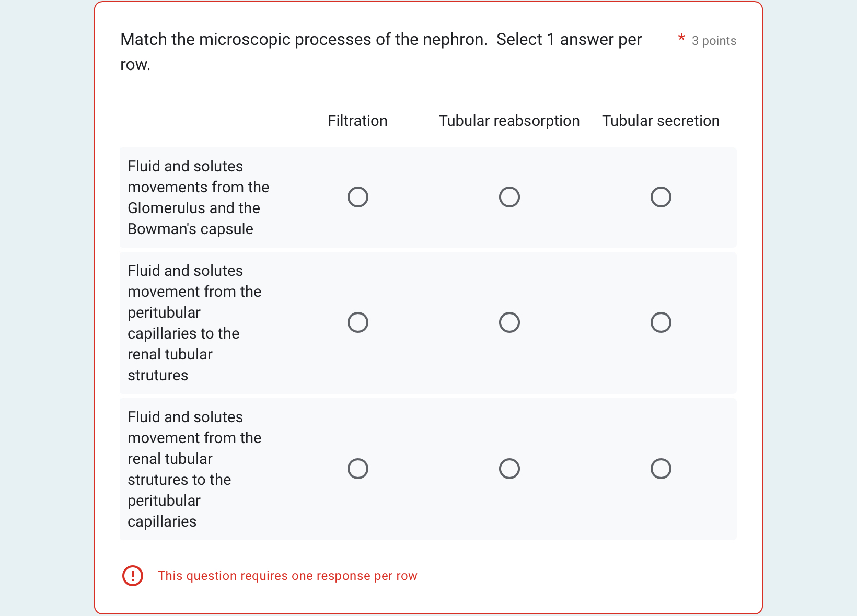Click the Glomerulus and Bowman's capsule row label

click(199, 197)
